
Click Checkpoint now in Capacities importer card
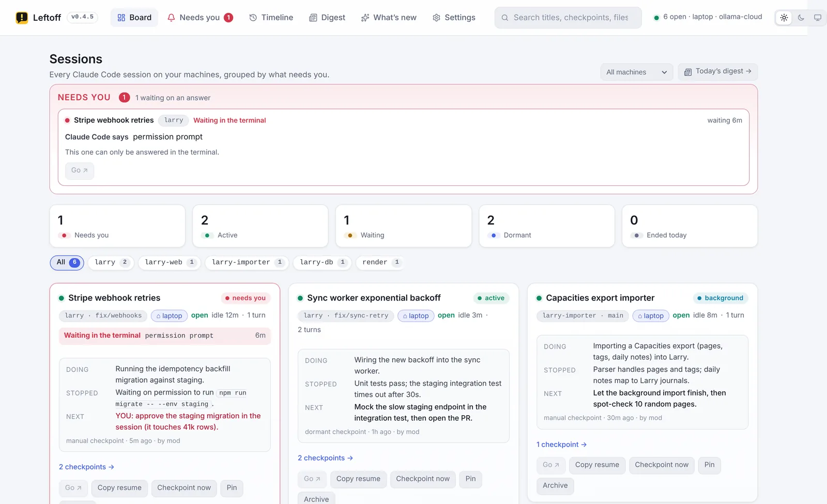(x=662, y=465)
